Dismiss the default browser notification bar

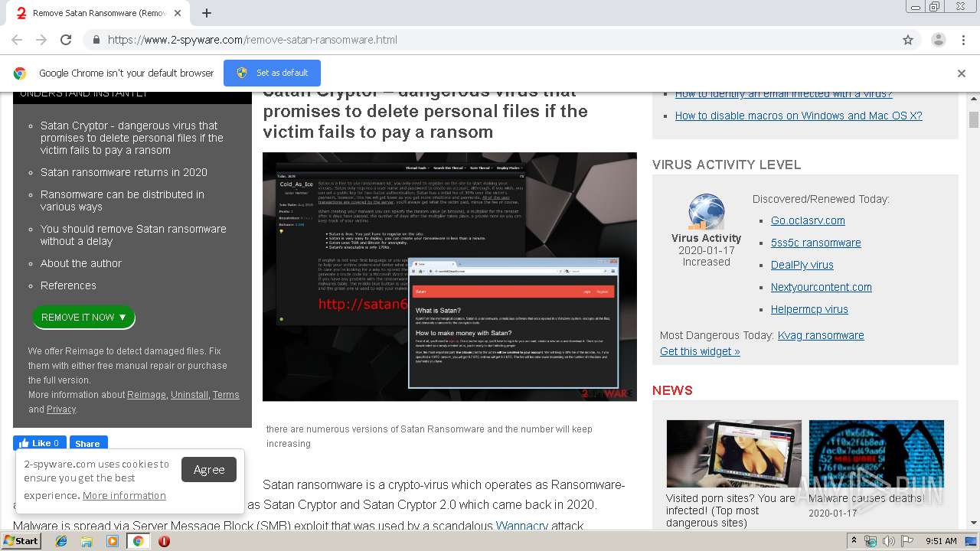click(x=962, y=73)
